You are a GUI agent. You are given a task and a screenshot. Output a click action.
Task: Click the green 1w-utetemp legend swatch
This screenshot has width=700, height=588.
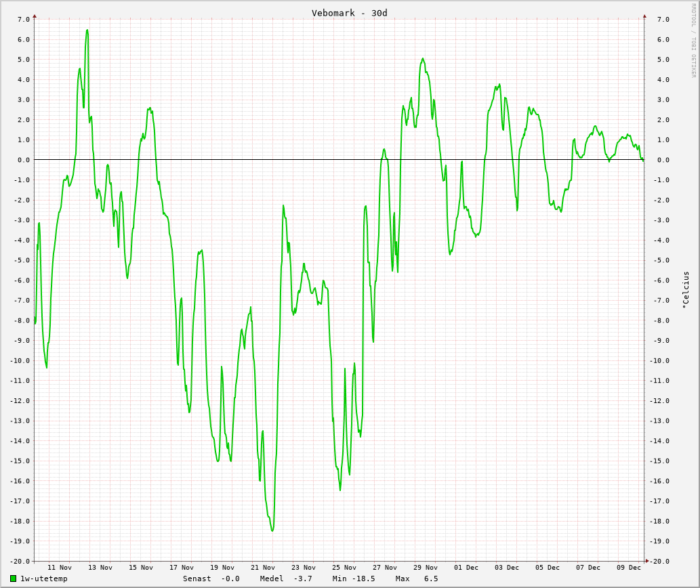(x=13, y=579)
